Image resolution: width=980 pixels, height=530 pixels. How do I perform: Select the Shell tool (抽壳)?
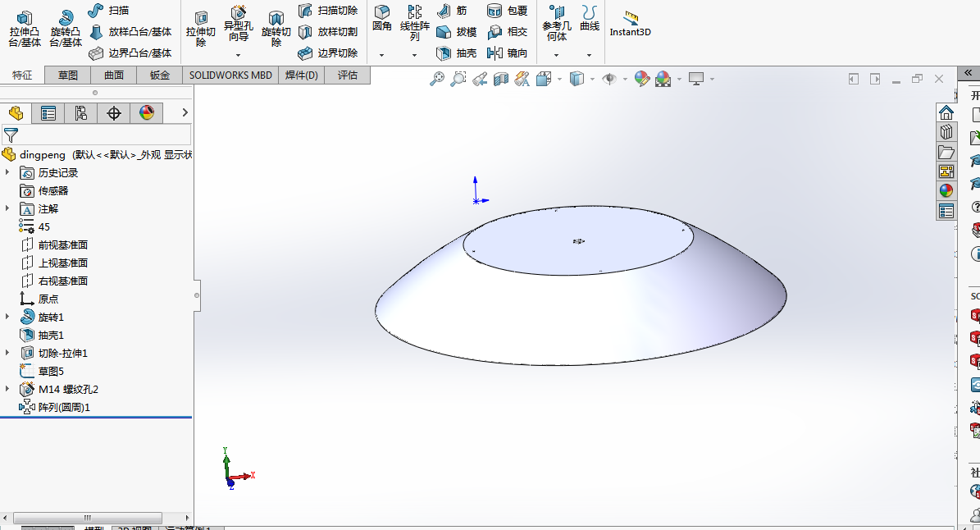(456, 53)
